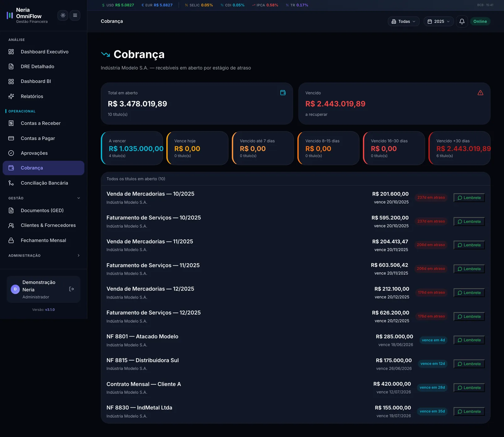The image size is (504, 437).
Task: Click the Online status badge
Action: pos(480,21)
